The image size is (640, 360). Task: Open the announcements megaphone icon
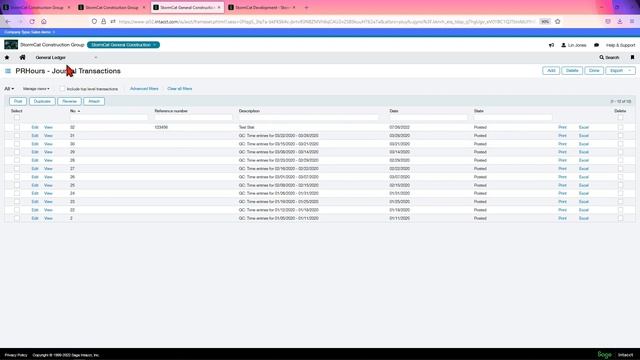tap(551, 45)
